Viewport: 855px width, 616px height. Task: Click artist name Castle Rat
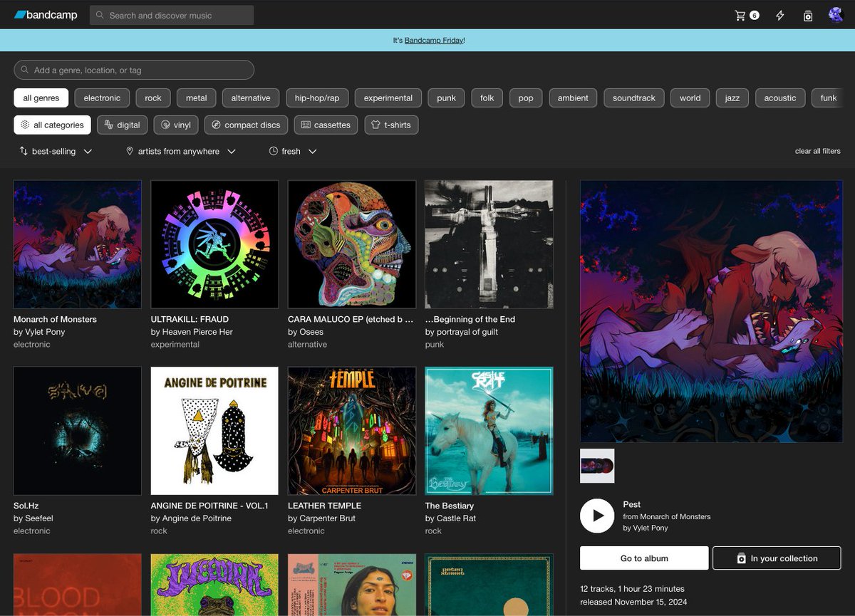click(x=456, y=518)
